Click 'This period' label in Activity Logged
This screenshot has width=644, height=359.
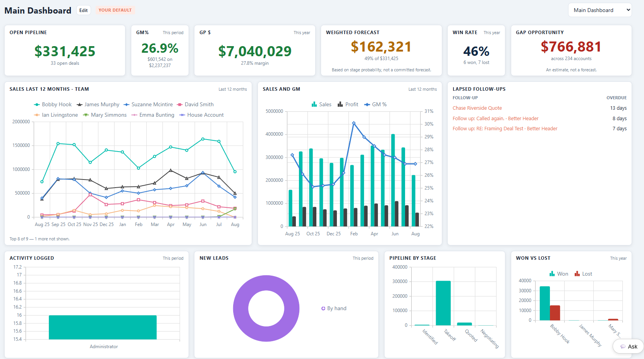[x=173, y=258]
